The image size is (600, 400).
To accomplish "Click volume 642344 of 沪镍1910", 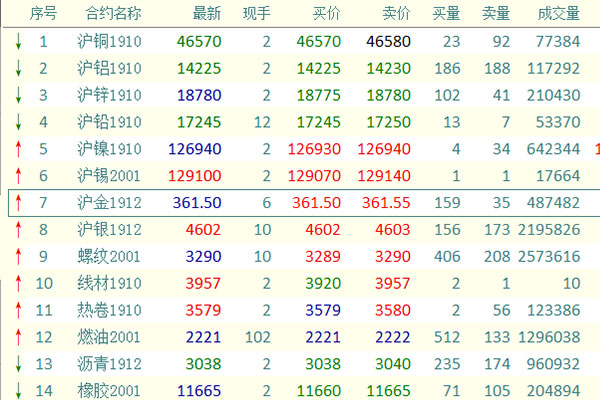I will click(x=554, y=149).
